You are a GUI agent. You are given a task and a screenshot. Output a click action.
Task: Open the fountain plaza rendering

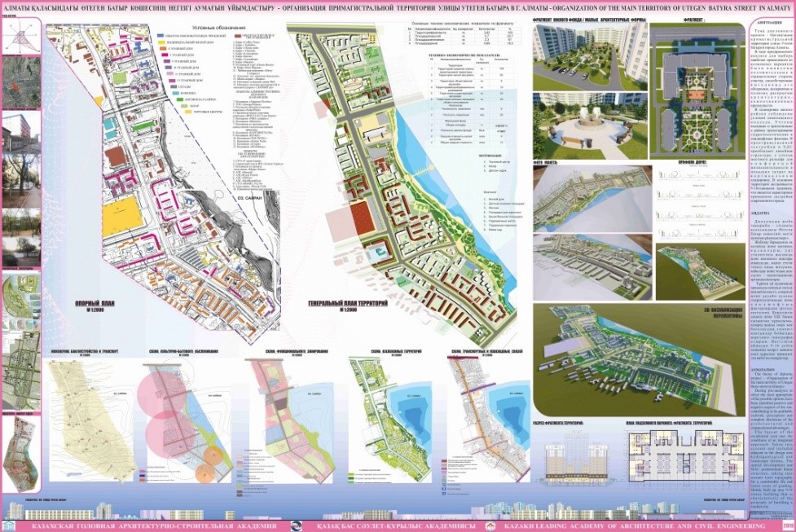point(589,126)
